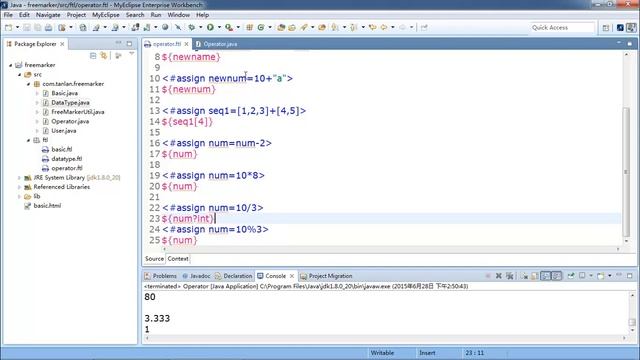640x360 pixels.
Task: Expand the Referenced Libraries node
Action: 19,187
